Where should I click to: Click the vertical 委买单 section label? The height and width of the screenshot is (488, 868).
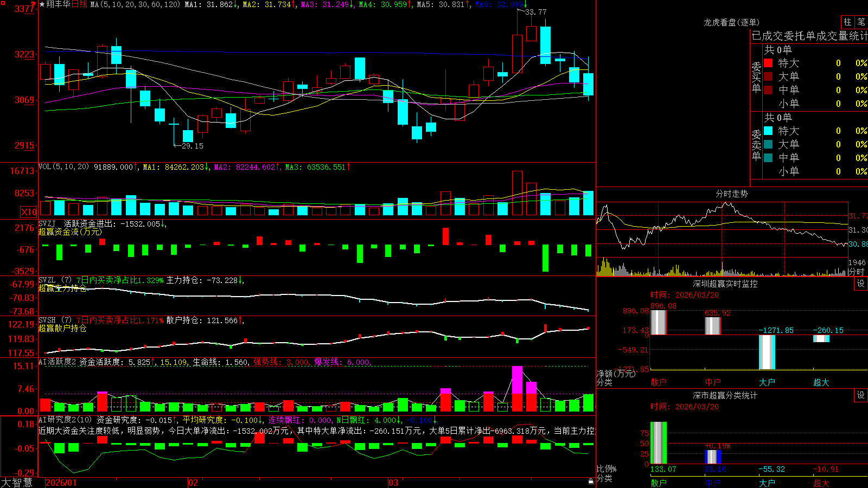[x=756, y=78]
